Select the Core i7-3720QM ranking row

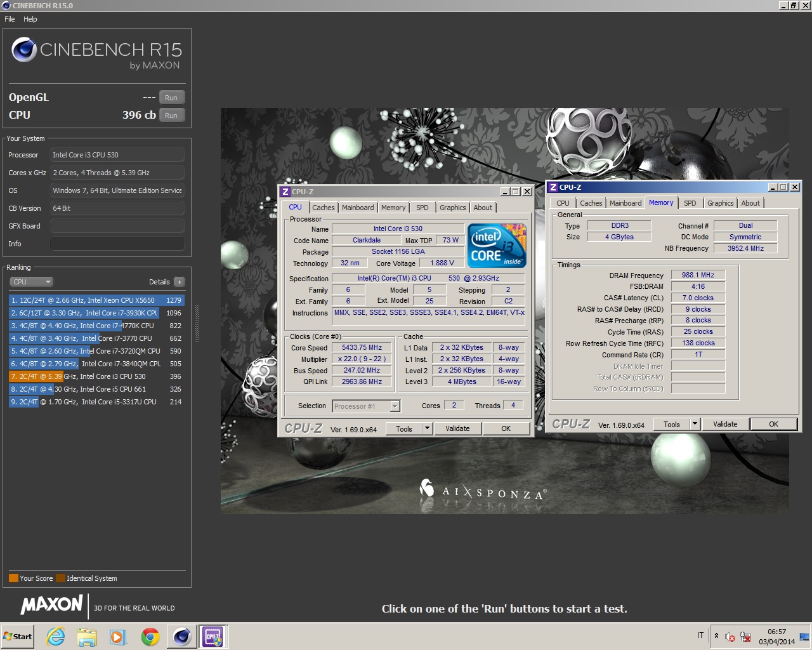96,351
